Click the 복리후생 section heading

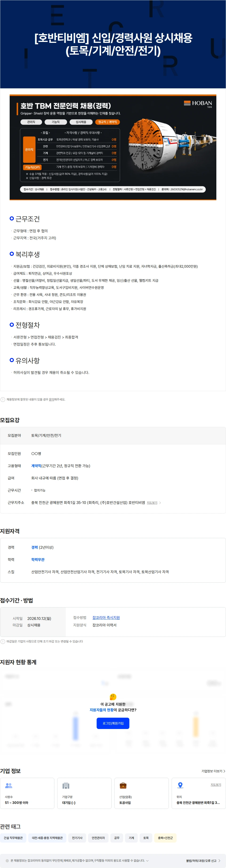pyautogui.click(x=28, y=254)
